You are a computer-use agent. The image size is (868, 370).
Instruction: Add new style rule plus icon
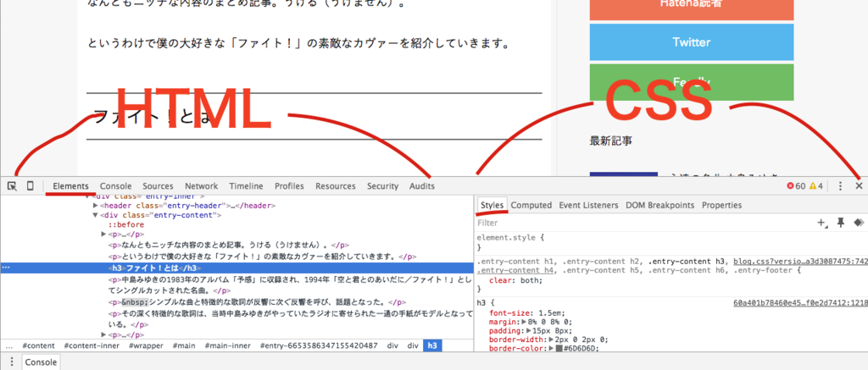click(x=822, y=223)
